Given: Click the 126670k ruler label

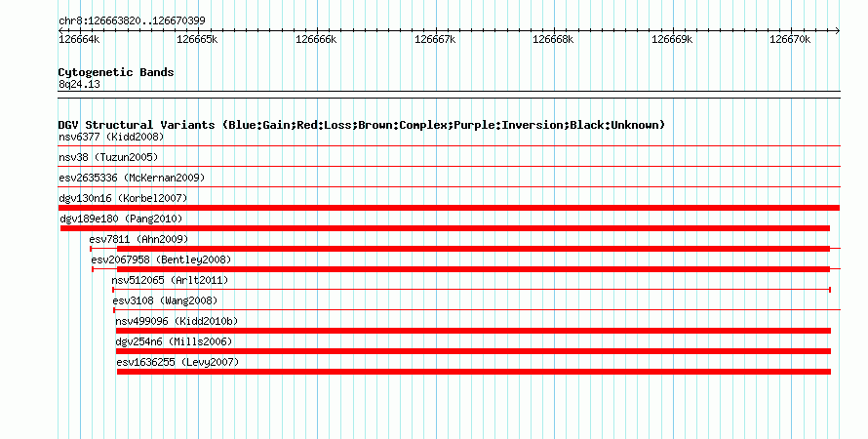Looking at the screenshot, I should point(790,39).
